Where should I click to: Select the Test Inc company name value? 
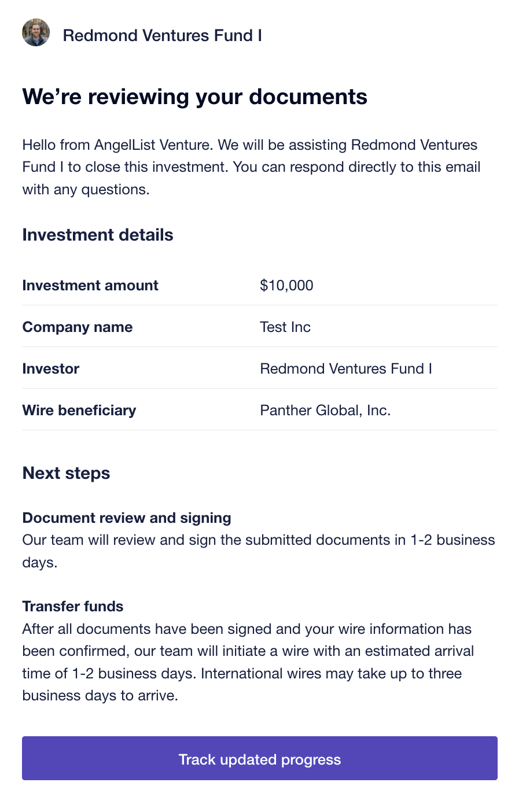coord(285,327)
